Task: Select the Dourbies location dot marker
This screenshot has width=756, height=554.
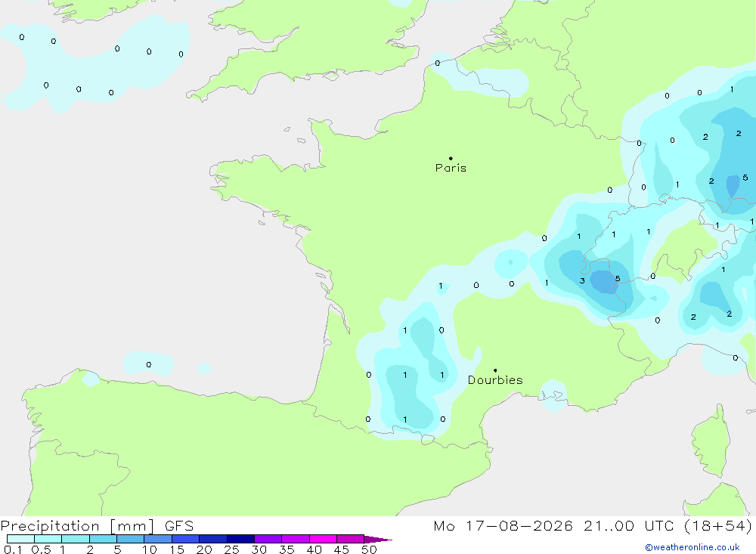Action: click(495, 370)
